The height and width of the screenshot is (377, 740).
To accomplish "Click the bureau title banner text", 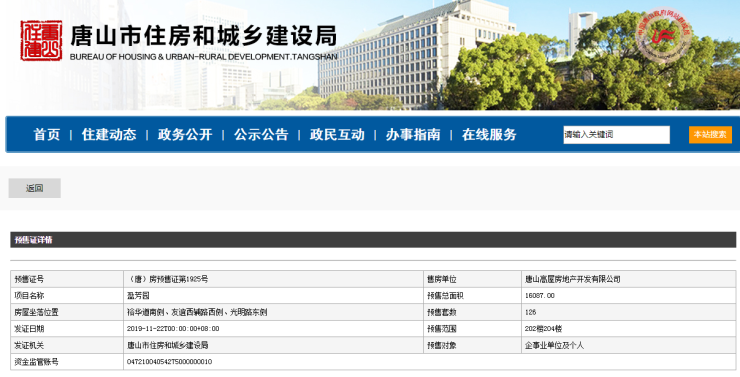I will (x=203, y=42).
